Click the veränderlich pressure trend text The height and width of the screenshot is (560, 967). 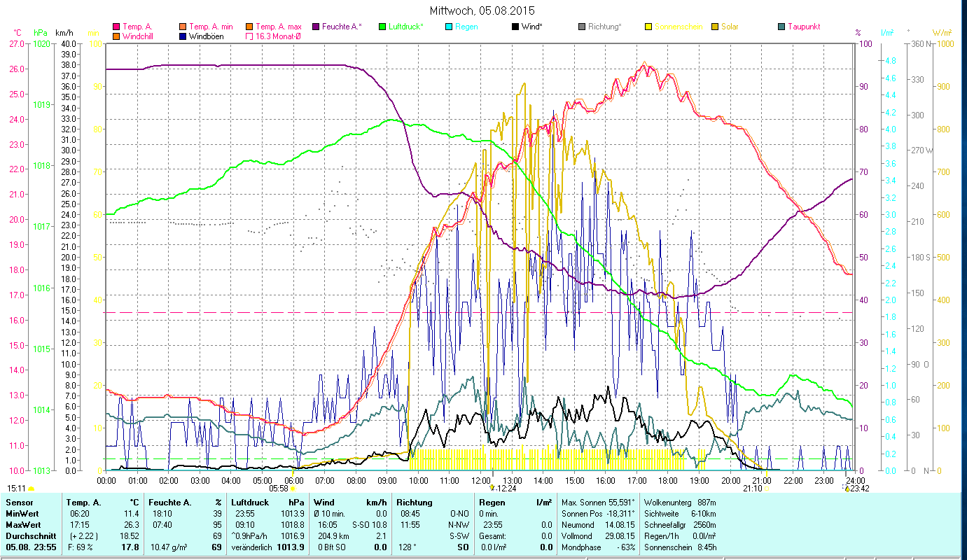click(x=251, y=547)
